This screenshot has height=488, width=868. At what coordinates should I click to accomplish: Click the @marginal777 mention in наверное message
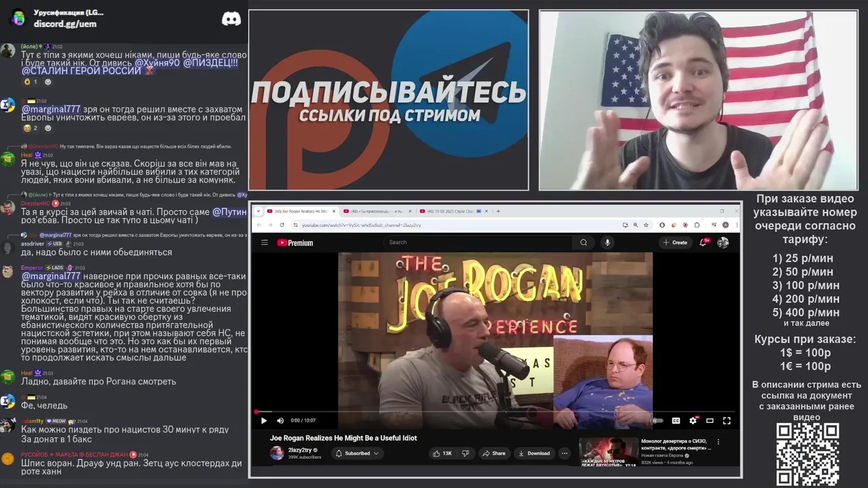51,276
